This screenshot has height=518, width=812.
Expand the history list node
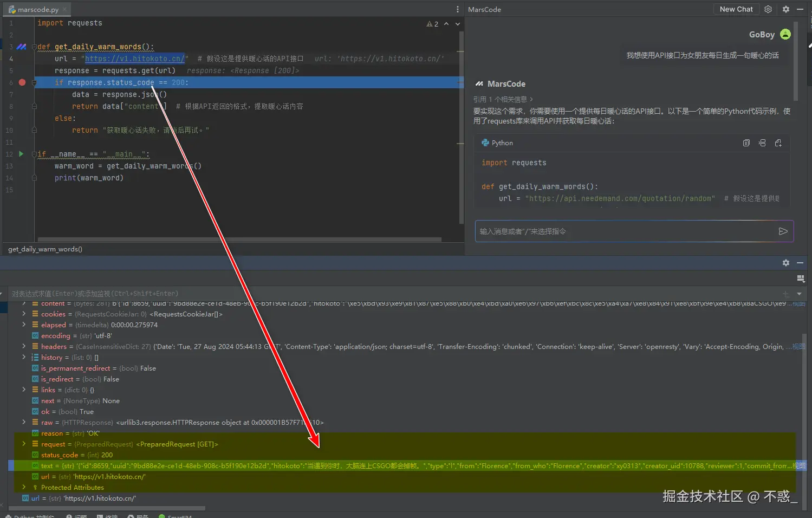pos(24,358)
